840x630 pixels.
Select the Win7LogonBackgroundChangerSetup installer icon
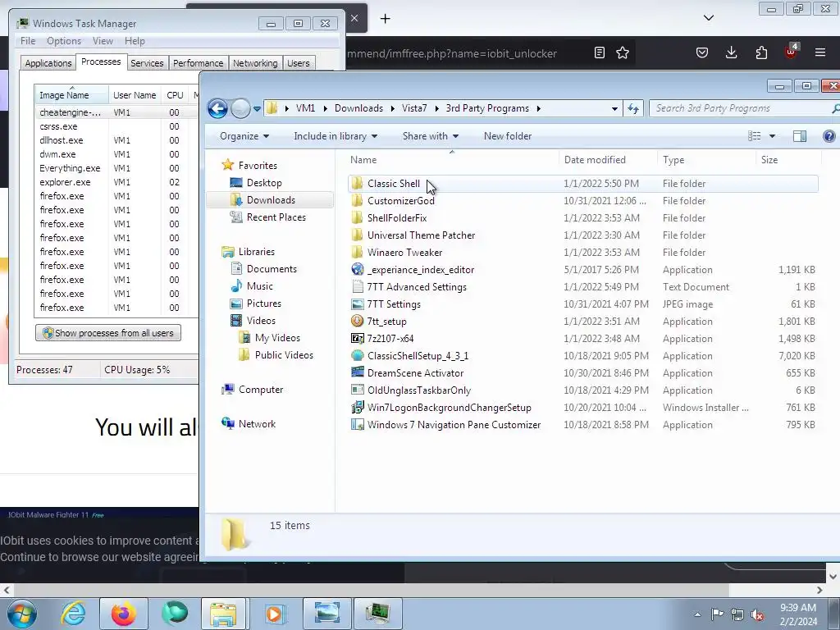tap(358, 408)
